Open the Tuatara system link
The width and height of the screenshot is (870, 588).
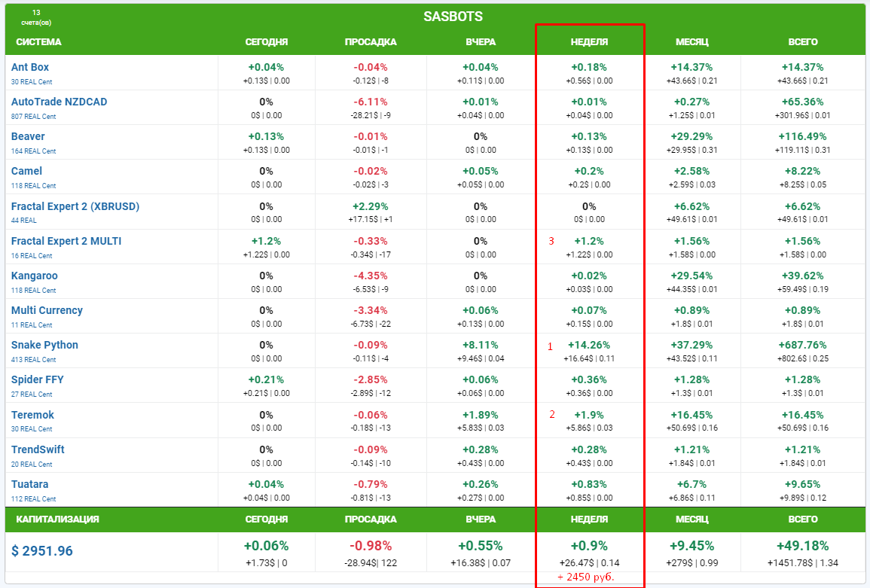pyautogui.click(x=30, y=484)
